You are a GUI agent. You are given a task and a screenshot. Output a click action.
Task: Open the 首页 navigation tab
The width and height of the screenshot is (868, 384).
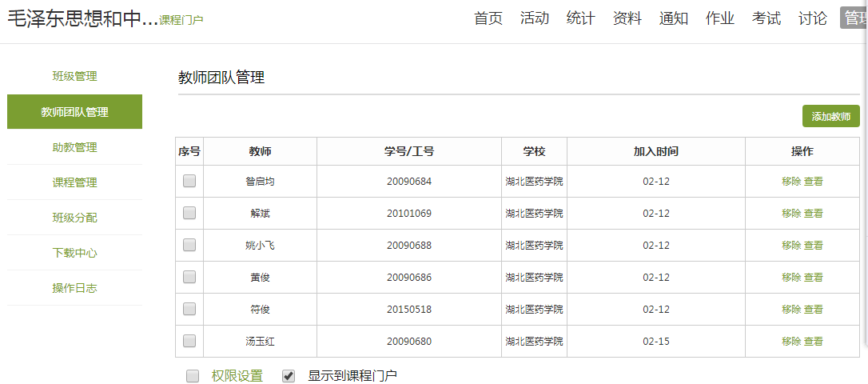488,18
